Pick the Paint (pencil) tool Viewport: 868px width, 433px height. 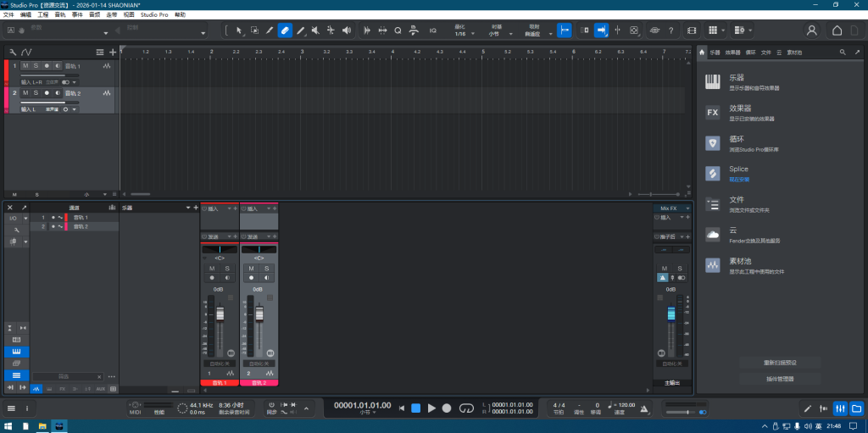[x=300, y=31]
